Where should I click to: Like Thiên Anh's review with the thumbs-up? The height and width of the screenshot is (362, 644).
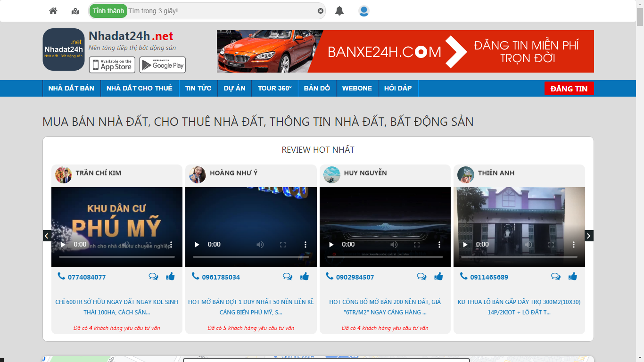(x=573, y=276)
